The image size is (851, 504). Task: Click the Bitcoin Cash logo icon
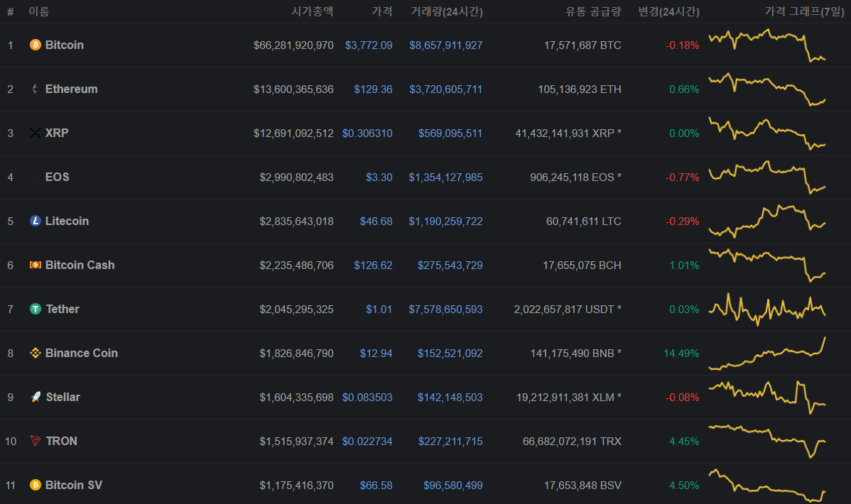pos(36,265)
